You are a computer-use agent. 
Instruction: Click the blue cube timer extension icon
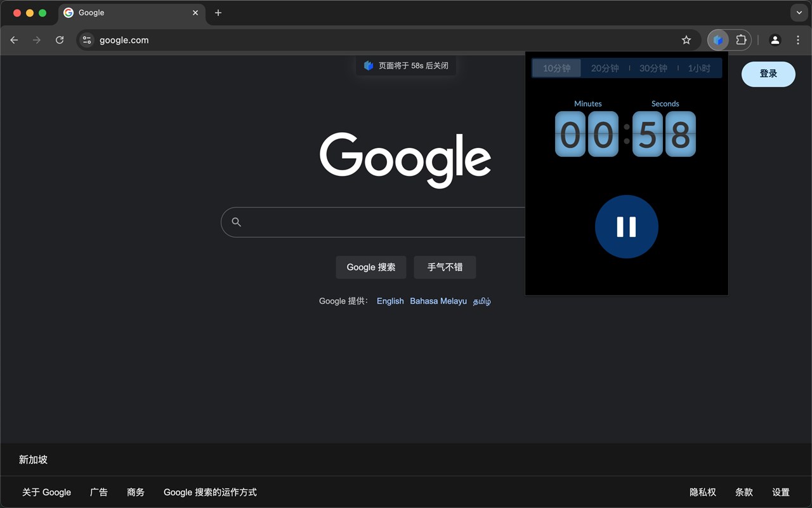[718, 40]
